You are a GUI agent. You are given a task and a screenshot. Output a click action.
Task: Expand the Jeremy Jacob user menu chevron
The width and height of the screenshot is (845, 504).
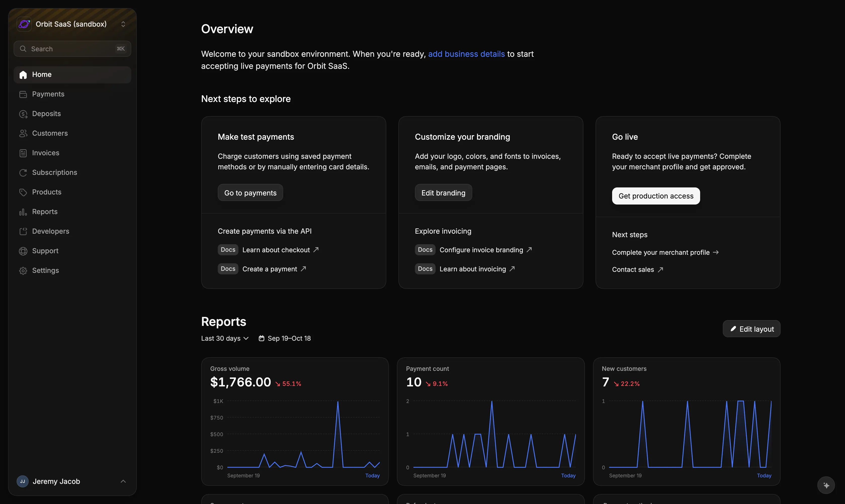(x=123, y=481)
